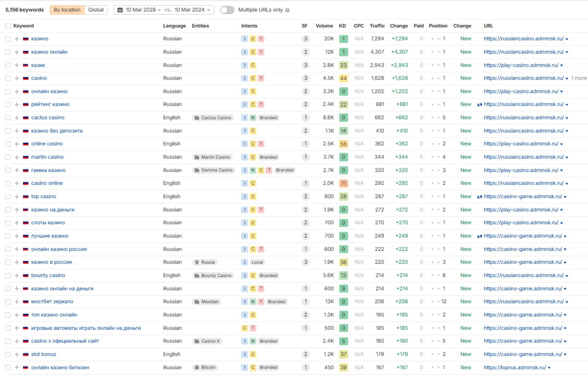The height and width of the screenshot is (375, 588).
Task: Select the By location tab
Action: tap(67, 10)
